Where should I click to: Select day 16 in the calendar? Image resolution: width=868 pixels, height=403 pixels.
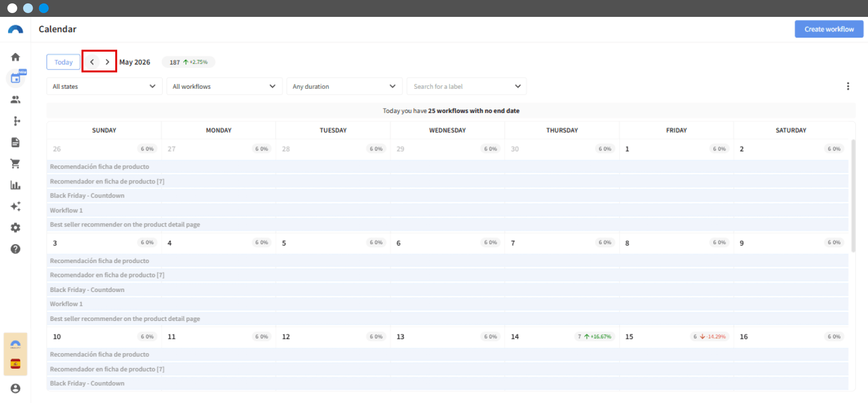[744, 336]
